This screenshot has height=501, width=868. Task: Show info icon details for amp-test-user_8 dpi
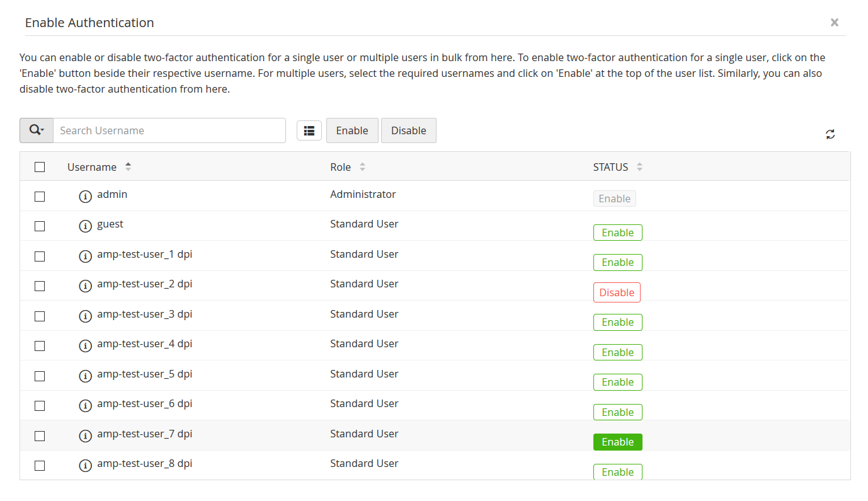[86, 466]
